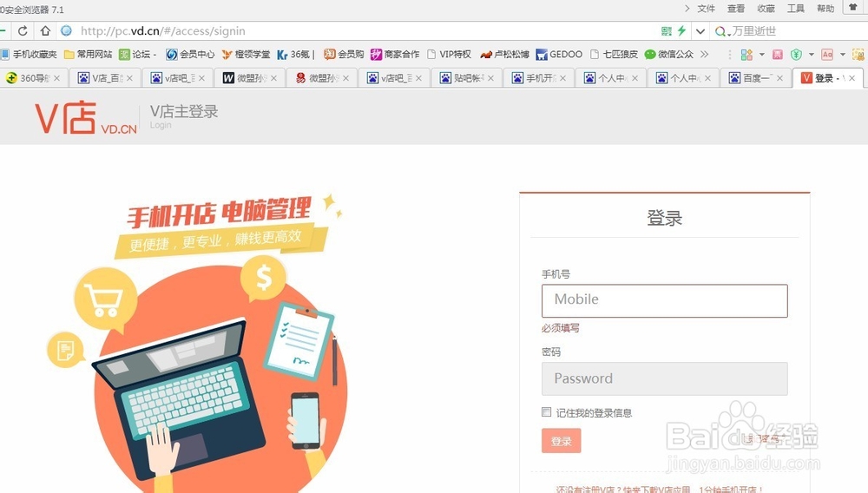
Task: Open the skin shirt icon at title bar
Action: (853, 7)
